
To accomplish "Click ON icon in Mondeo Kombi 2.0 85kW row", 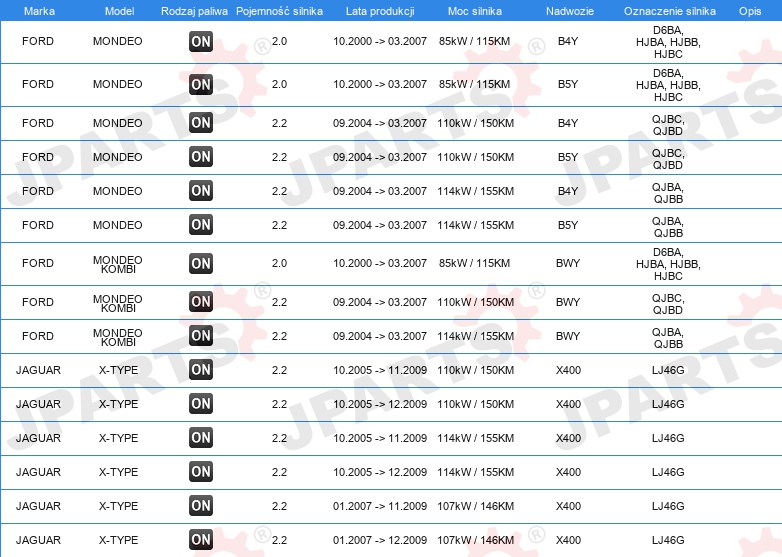I will 201,263.
